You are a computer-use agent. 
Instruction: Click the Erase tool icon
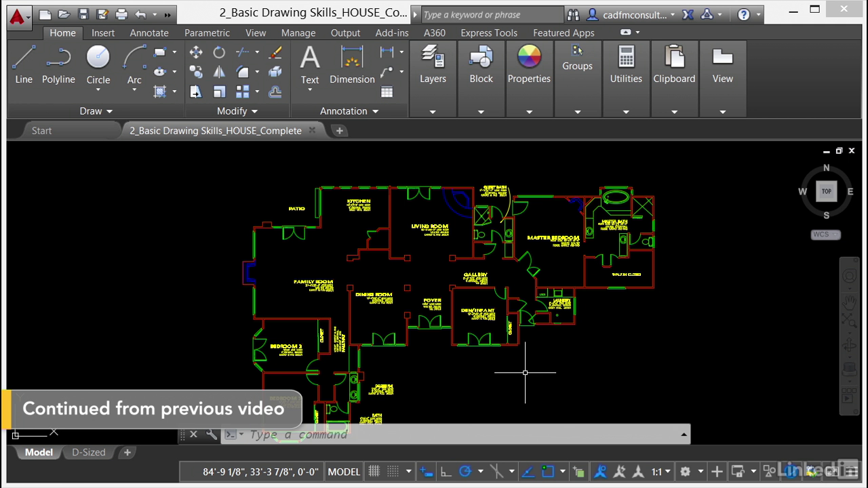[x=275, y=52]
